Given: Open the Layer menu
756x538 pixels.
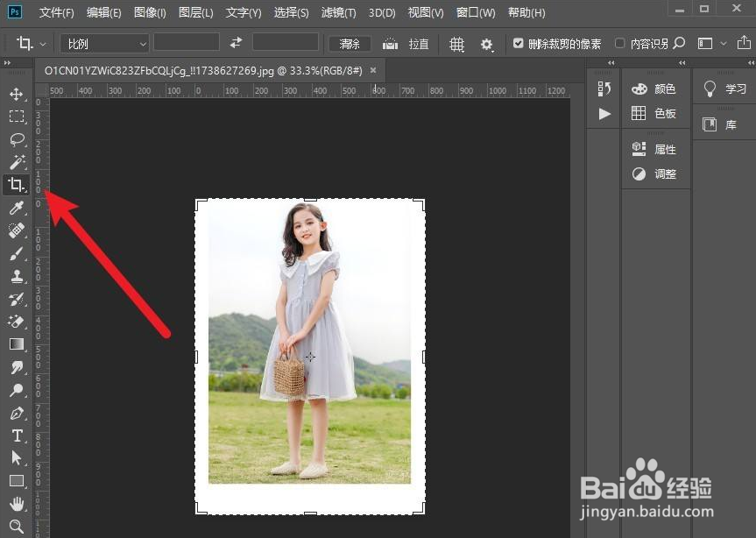Looking at the screenshot, I should pyautogui.click(x=195, y=12).
